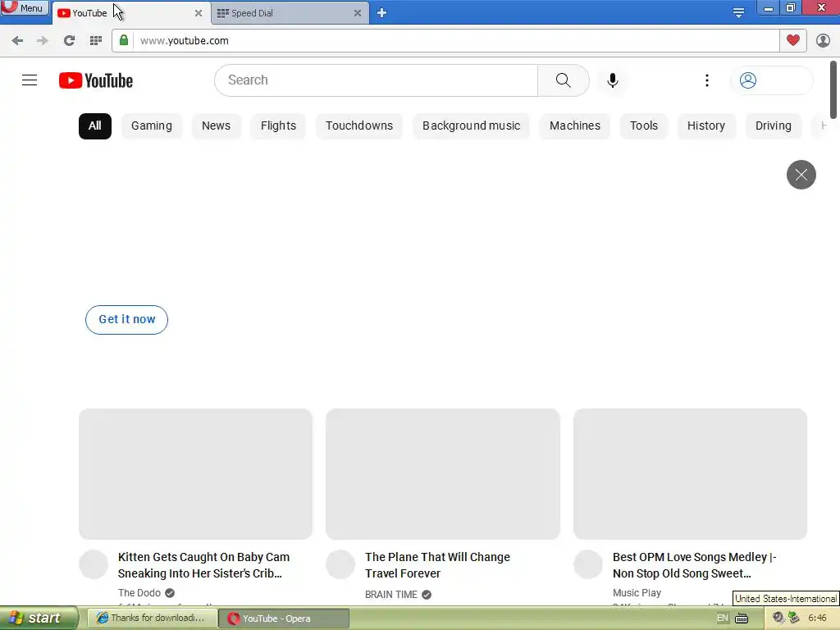Open a new tab with the plus button
840x630 pixels.
[x=381, y=13]
